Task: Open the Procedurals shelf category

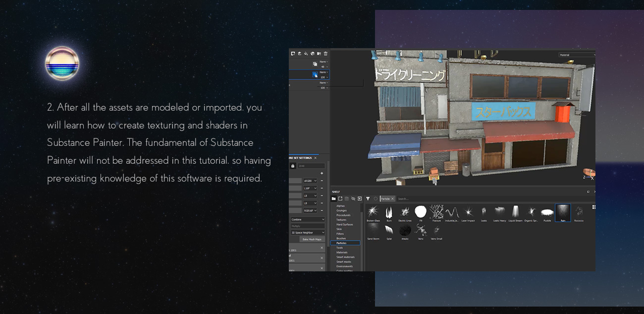Action: click(343, 215)
